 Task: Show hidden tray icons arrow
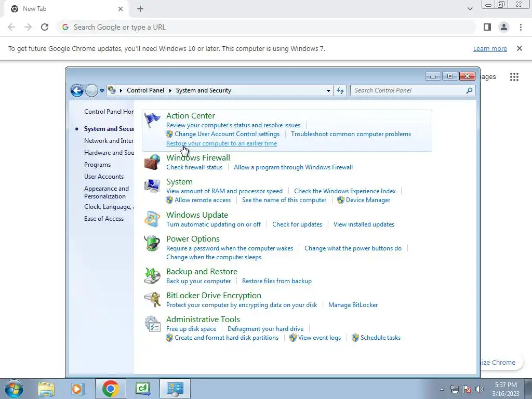(x=442, y=389)
